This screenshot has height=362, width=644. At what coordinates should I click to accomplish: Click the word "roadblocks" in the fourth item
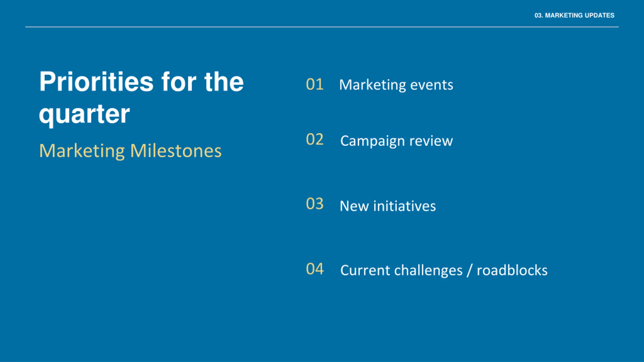pos(512,271)
